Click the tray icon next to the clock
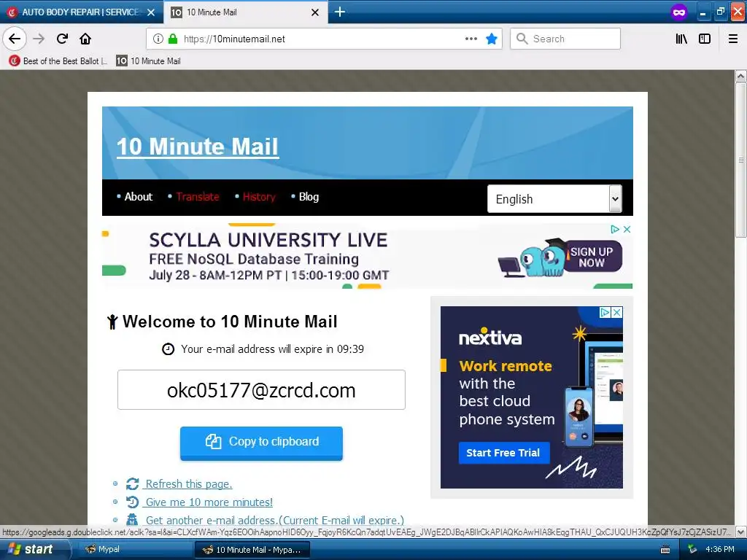The image size is (747, 560). 692,549
